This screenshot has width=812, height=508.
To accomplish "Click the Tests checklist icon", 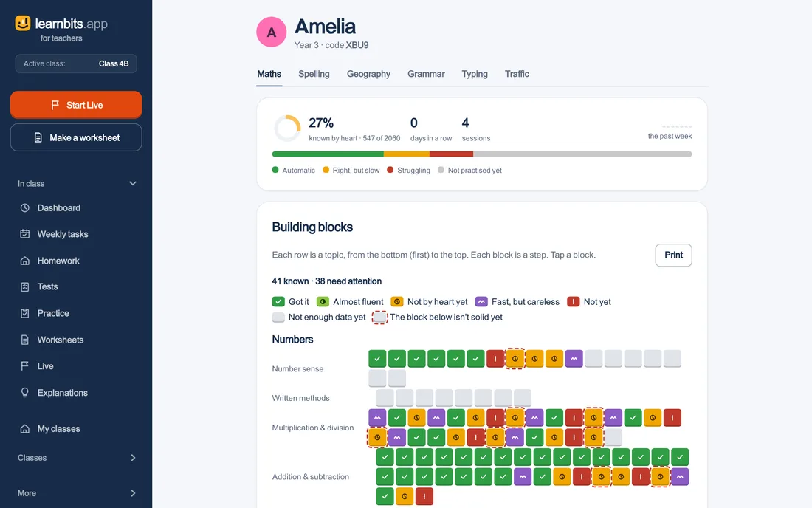I will (x=25, y=287).
